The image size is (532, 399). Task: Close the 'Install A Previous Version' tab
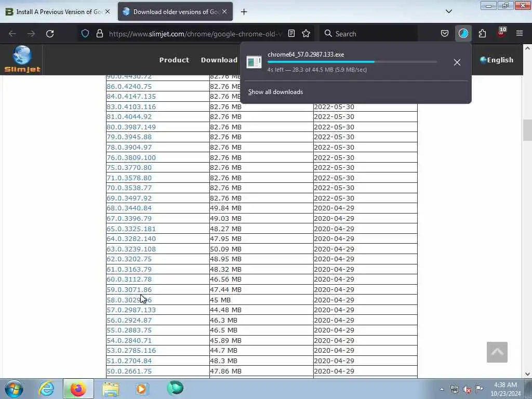[108, 11]
